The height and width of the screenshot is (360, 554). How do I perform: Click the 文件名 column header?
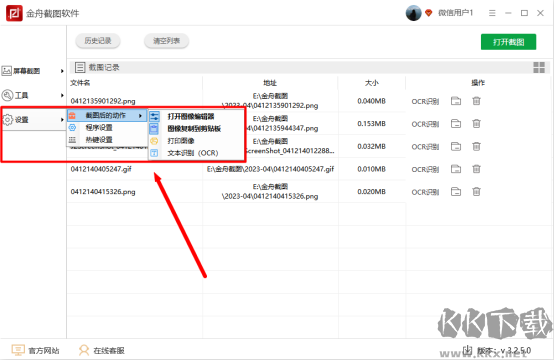click(80, 83)
